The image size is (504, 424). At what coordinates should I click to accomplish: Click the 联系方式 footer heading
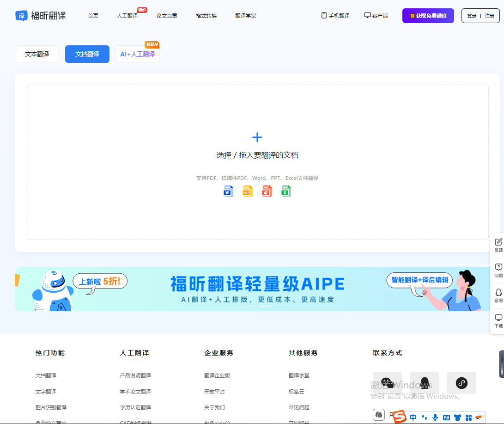pyautogui.click(x=388, y=353)
